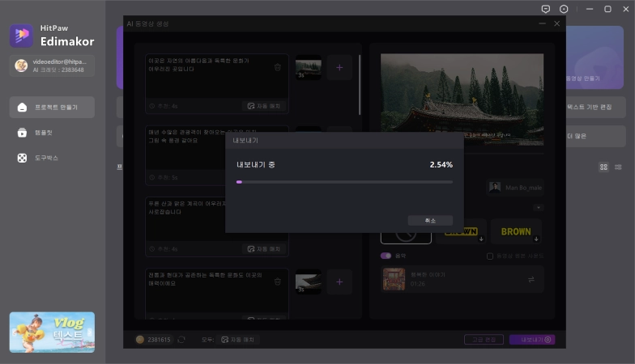Add media with first scene's plus button
The height and width of the screenshot is (364, 635).
pyautogui.click(x=339, y=68)
